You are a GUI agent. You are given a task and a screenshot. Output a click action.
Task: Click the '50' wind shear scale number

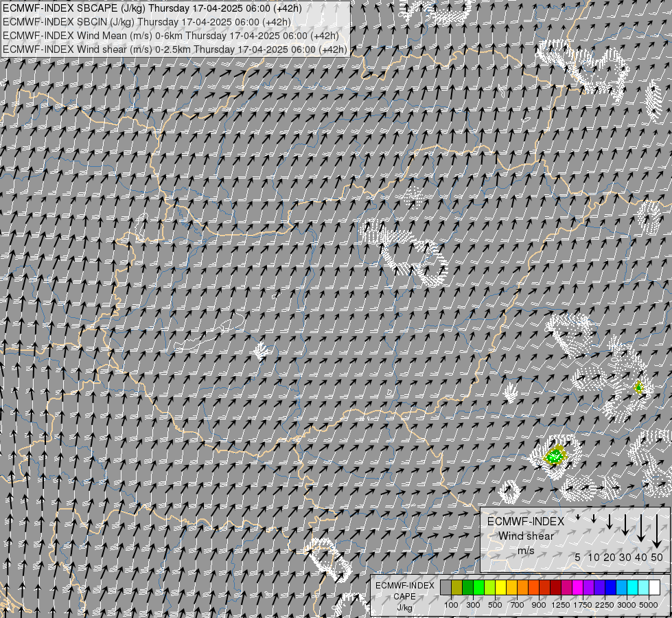pyautogui.click(x=657, y=557)
